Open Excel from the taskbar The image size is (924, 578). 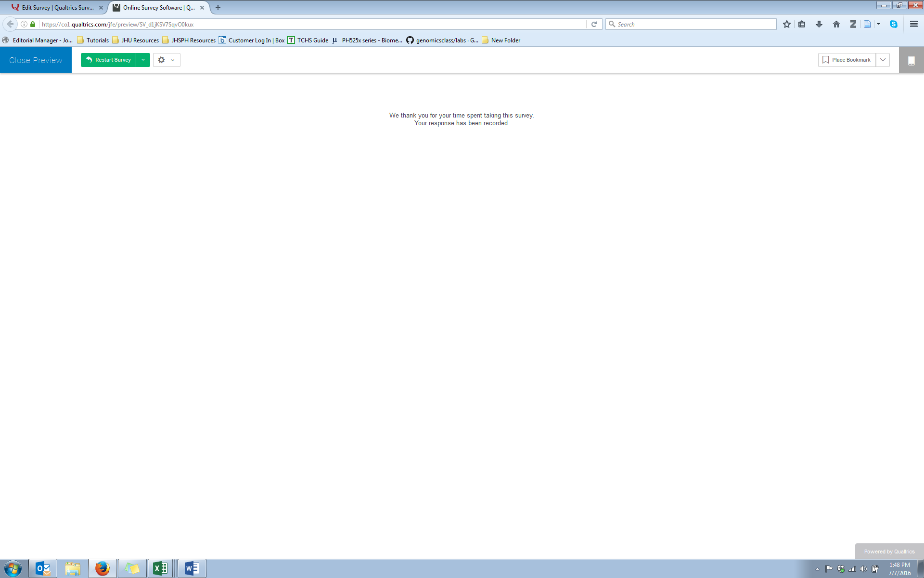point(160,568)
